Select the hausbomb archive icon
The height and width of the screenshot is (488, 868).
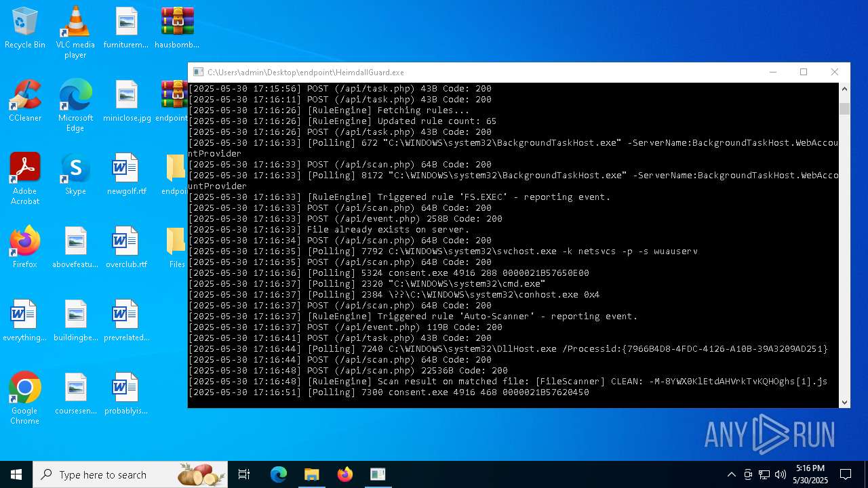tap(177, 28)
